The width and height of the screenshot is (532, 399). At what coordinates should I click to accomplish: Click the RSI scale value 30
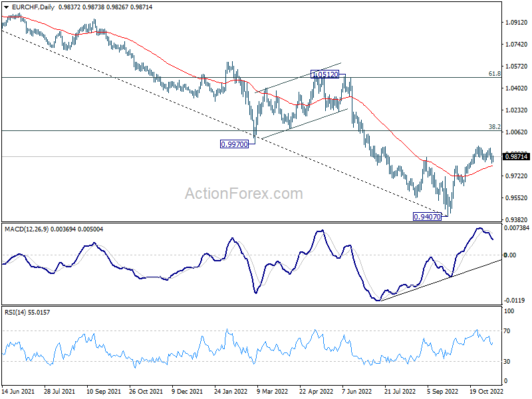(x=507, y=362)
